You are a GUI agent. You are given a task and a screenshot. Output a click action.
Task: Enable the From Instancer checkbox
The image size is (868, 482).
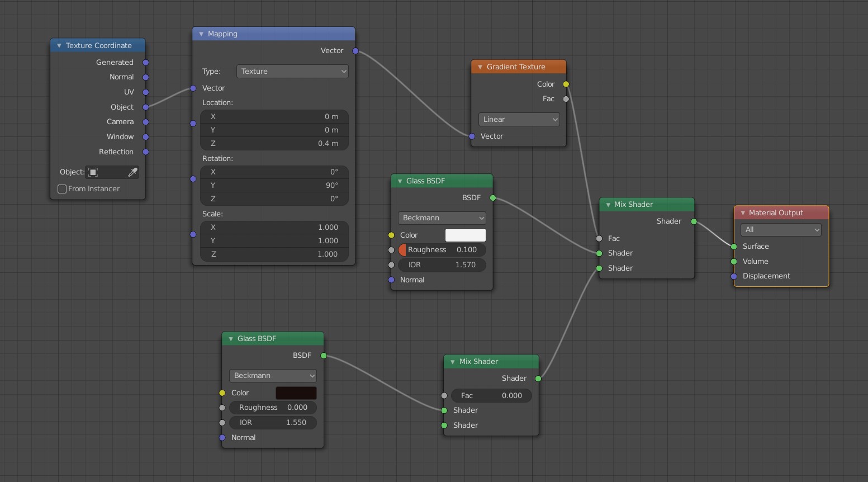coord(62,189)
